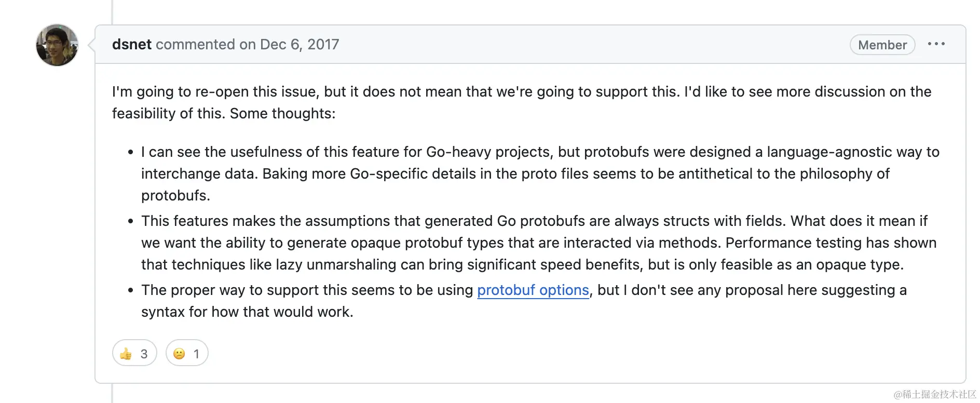980x403 pixels.
Task: Follow the protobuf options hyperlink
Action: 533,290
